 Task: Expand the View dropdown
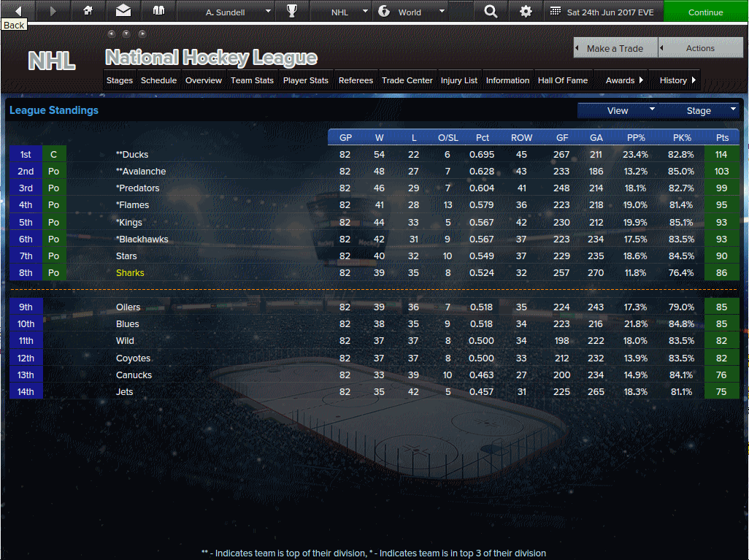[618, 110]
